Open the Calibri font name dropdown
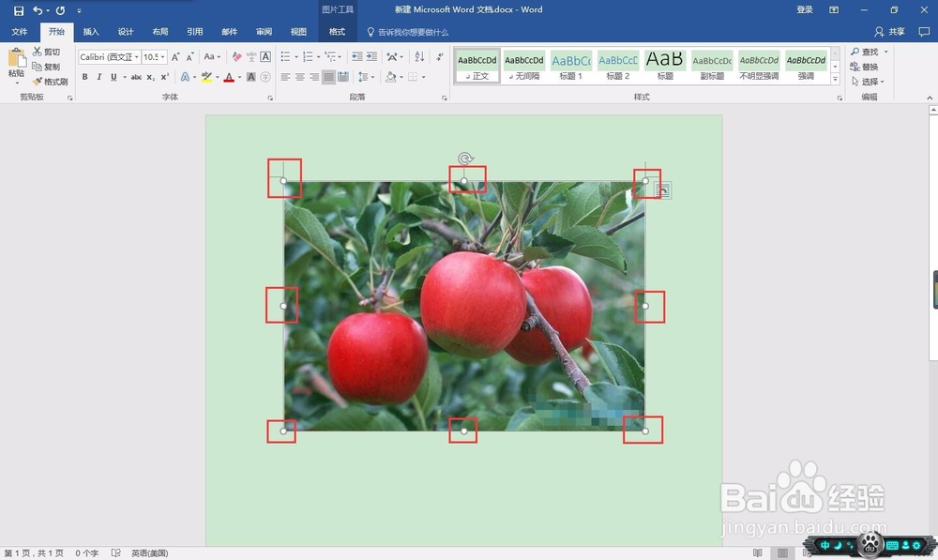Viewport: 938px width, 560px height. click(x=110, y=57)
